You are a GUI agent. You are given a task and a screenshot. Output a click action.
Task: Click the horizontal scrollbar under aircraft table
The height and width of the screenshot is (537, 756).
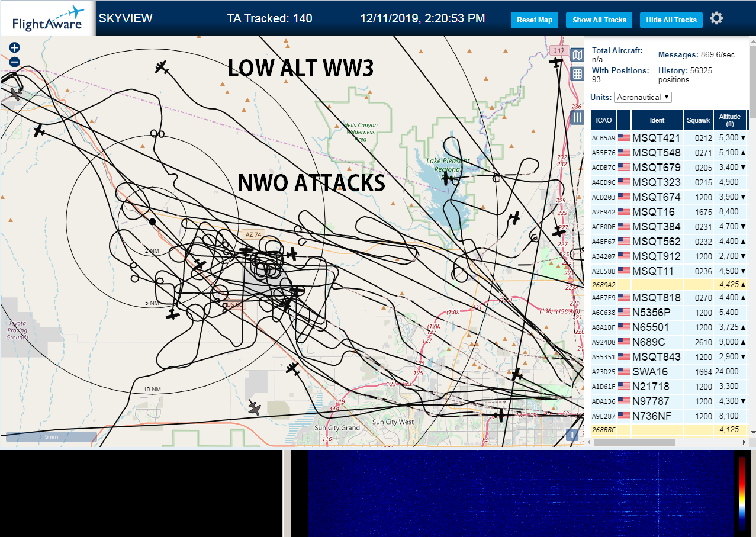[x=633, y=442]
